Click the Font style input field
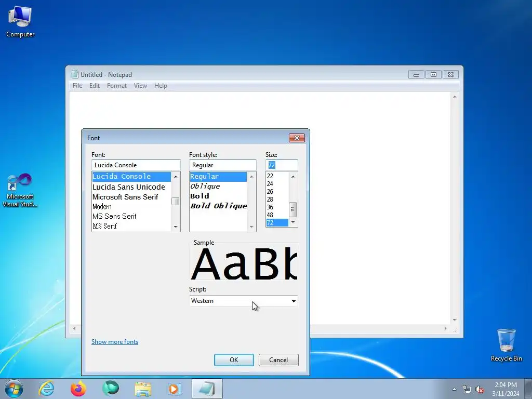 pyautogui.click(x=222, y=165)
